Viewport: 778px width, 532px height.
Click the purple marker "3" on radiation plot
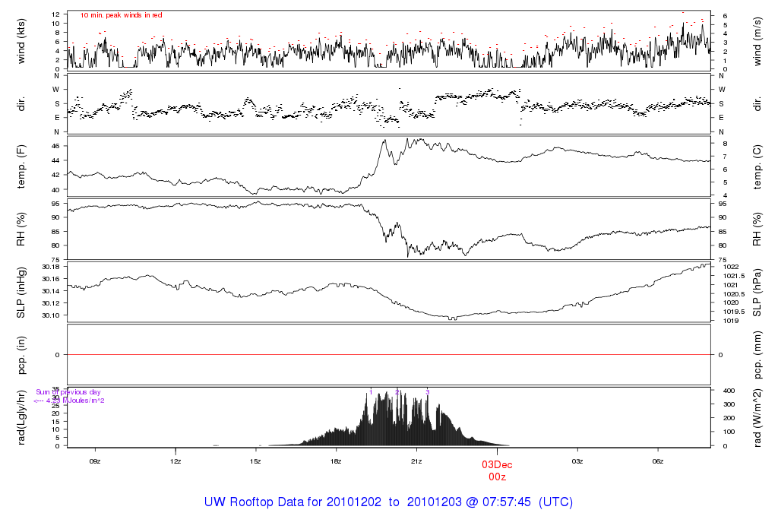pyautogui.click(x=428, y=392)
